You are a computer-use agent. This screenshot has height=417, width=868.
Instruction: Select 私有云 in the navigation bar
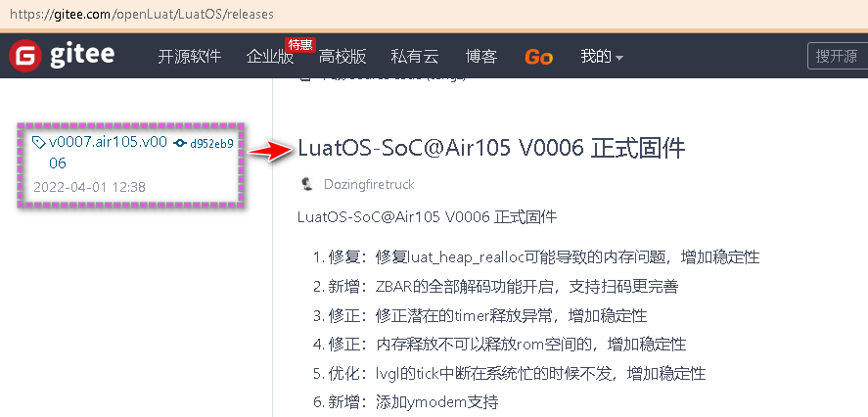tap(415, 57)
